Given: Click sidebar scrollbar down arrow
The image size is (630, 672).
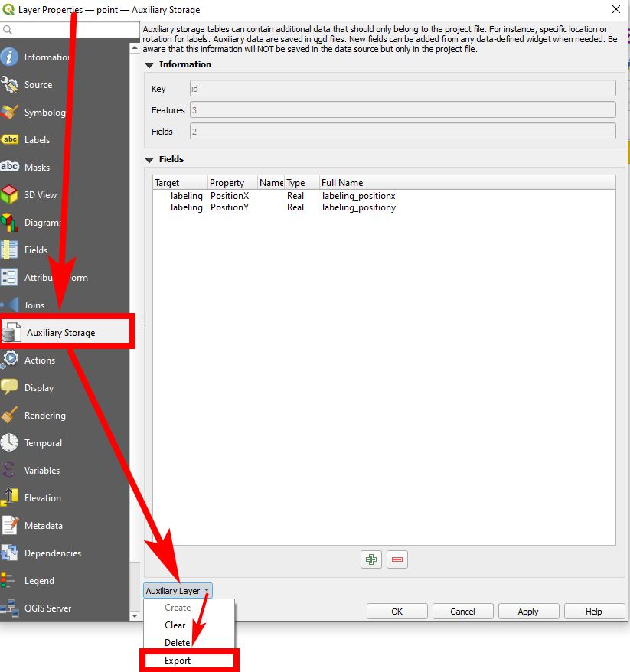Looking at the screenshot, I should (x=135, y=616).
